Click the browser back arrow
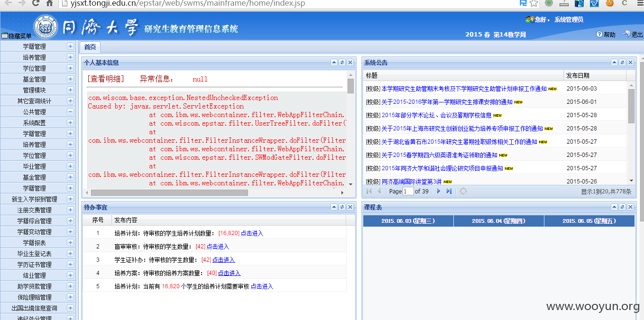Image resolution: width=644 pixels, height=320 pixels. (x=9, y=3)
